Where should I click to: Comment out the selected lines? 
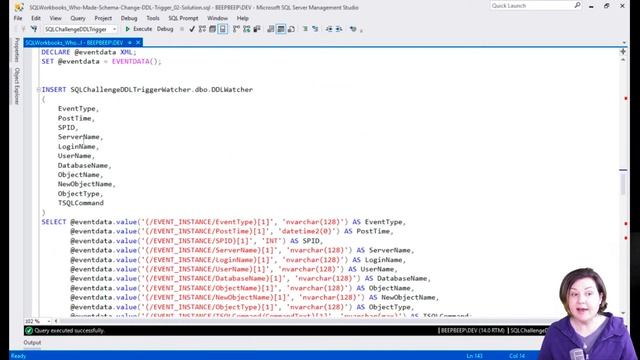[305, 29]
